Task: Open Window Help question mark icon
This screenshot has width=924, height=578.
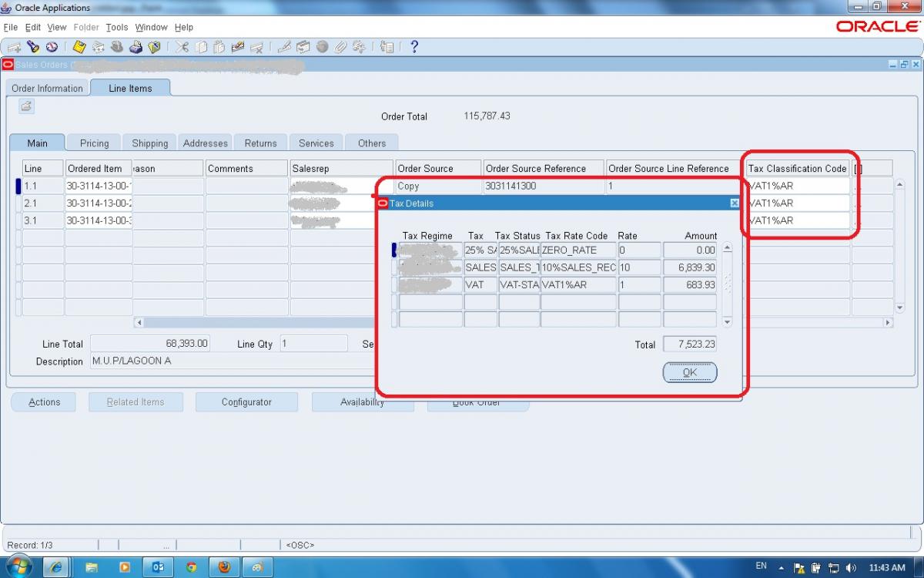Action: 413,47
